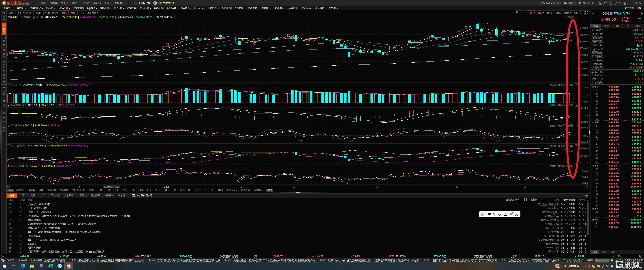Image resolution: width=644 pixels, height=270 pixels.
Task: Open the 全球市场 dropdown menu
Action: (x=118, y=8)
